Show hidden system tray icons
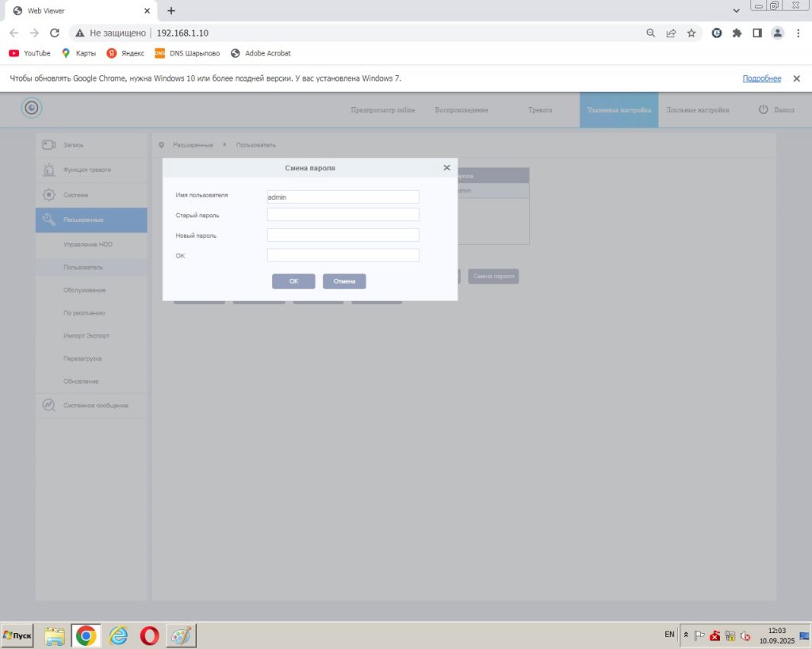The height and width of the screenshot is (649, 812). click(687, 636)
